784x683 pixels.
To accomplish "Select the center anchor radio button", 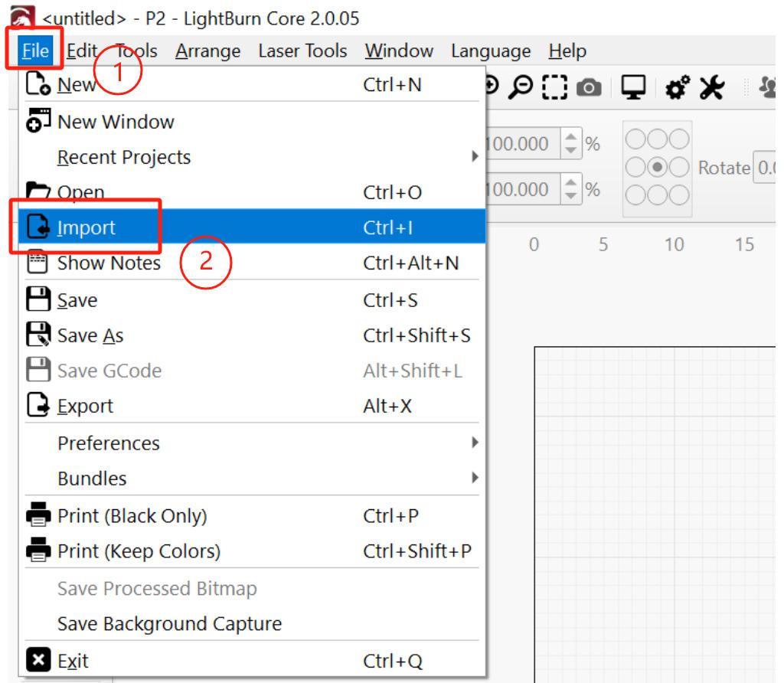I will (x=658, y=167).
